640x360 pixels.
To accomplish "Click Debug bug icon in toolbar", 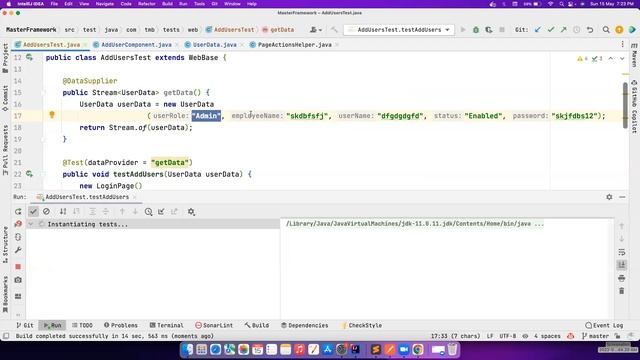I will pyautogui.click(x=476, y=30).
